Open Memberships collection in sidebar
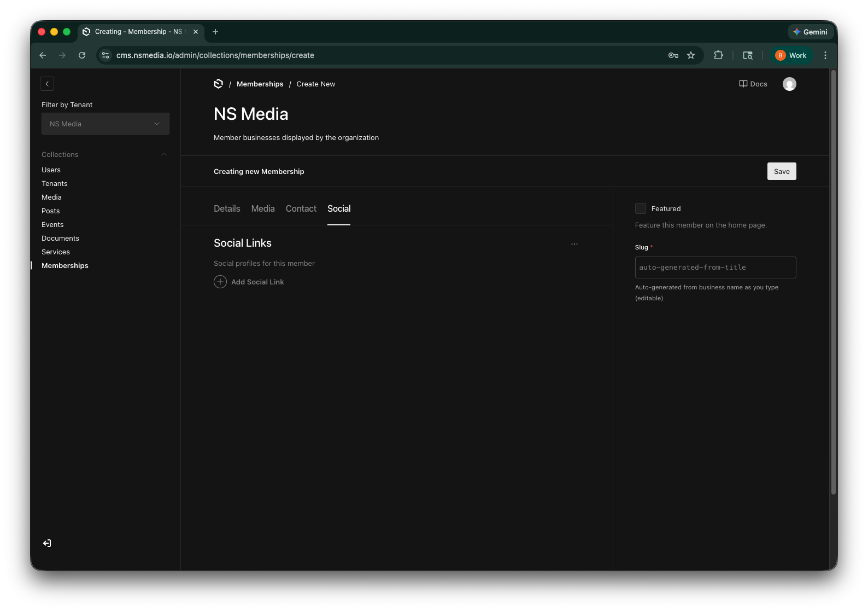 [x=65, y=266]
